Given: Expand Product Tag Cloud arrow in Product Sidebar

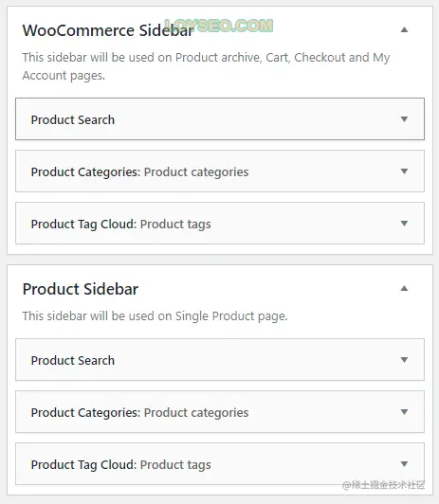Looking at the screenshot, I should tap(404, 464).
